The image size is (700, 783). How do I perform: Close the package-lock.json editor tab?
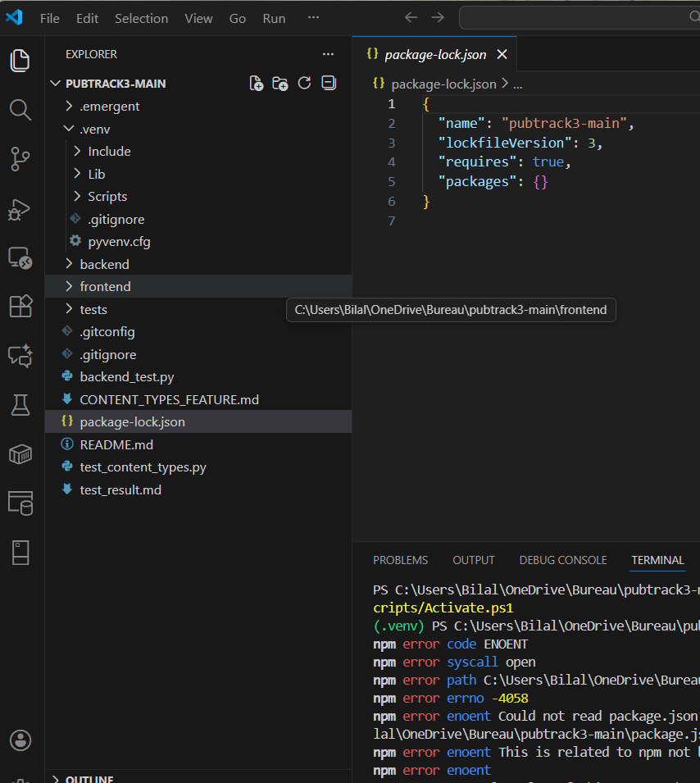502,54
